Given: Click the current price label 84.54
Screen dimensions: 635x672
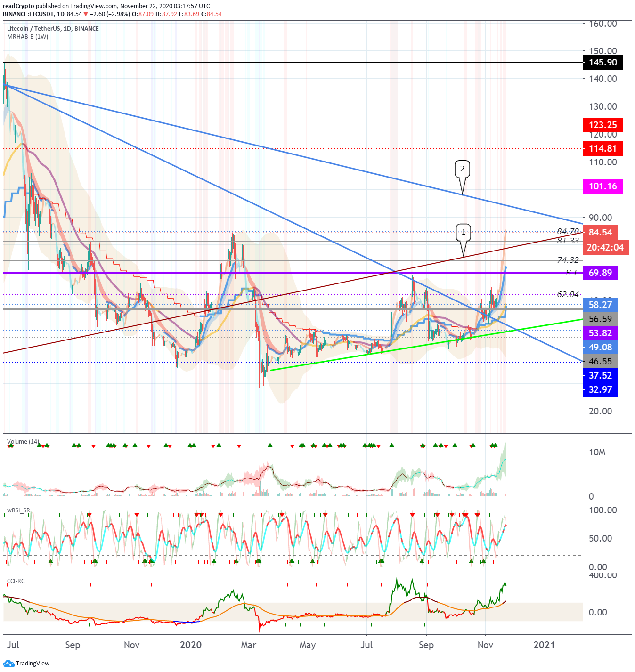Looking at the screenshot, I should 600,232.
